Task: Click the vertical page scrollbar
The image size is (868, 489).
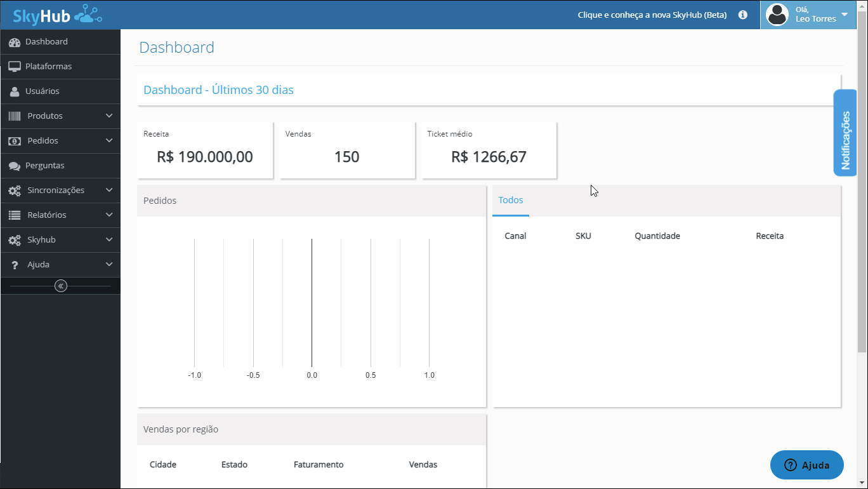Action: [x=862, y=191]
